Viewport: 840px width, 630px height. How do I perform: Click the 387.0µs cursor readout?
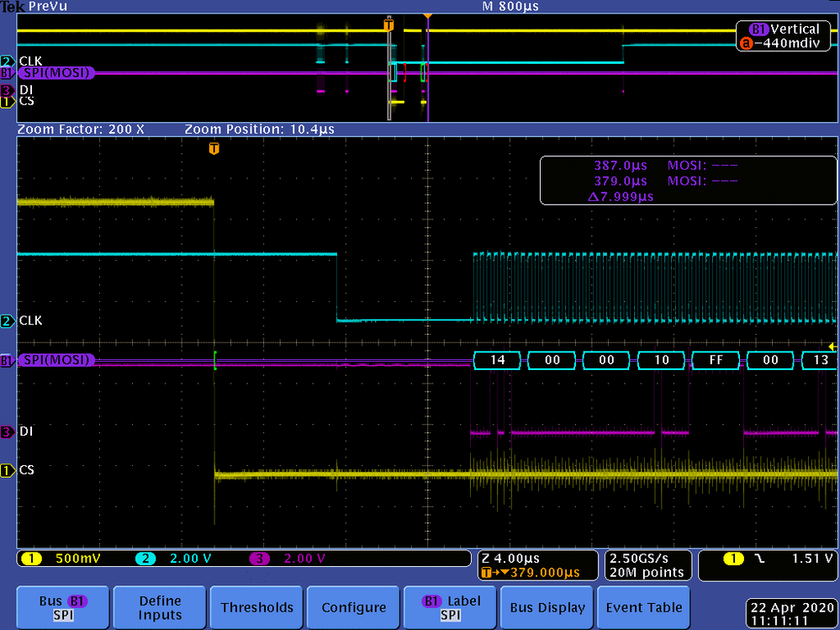(x=620, y=166)
